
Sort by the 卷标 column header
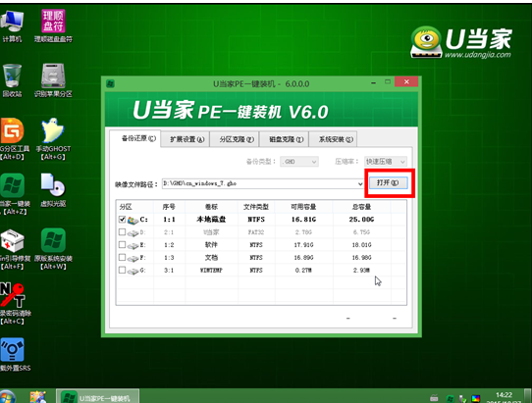[211, 207]
